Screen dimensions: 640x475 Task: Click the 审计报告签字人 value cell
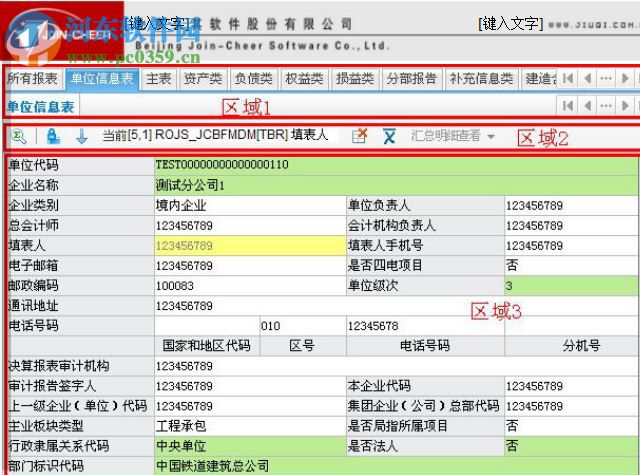point(250,386)
